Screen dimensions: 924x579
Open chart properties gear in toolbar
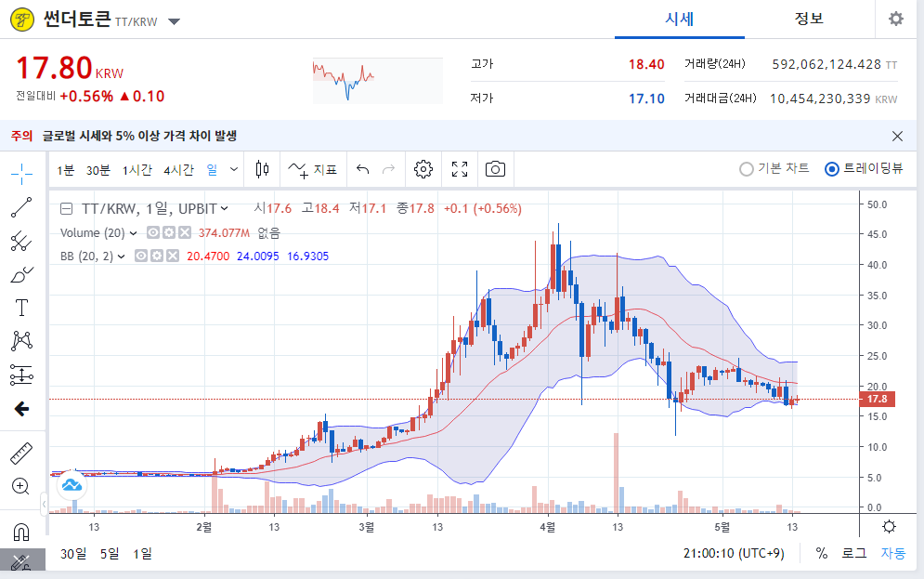pyautogui.click(x=423, y=170)
